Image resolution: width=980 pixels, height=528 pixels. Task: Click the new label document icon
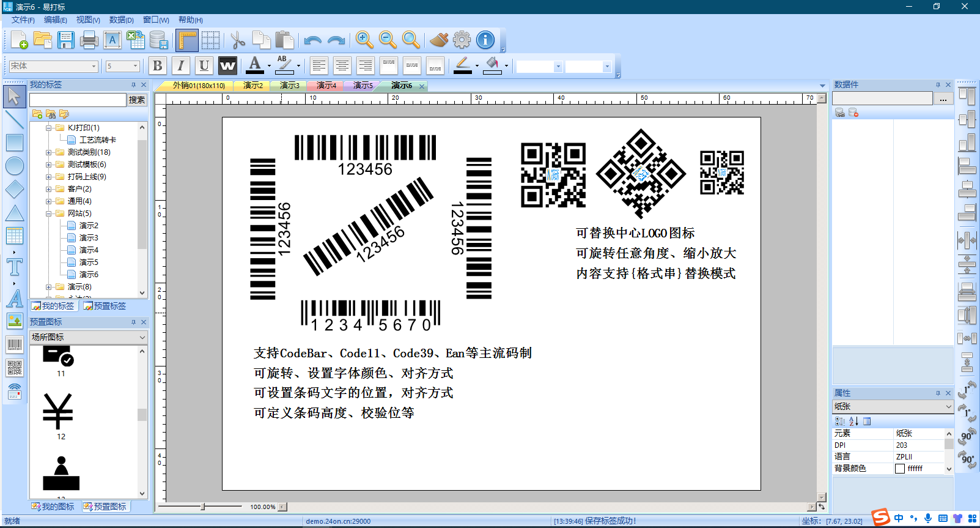click(19, 40)
